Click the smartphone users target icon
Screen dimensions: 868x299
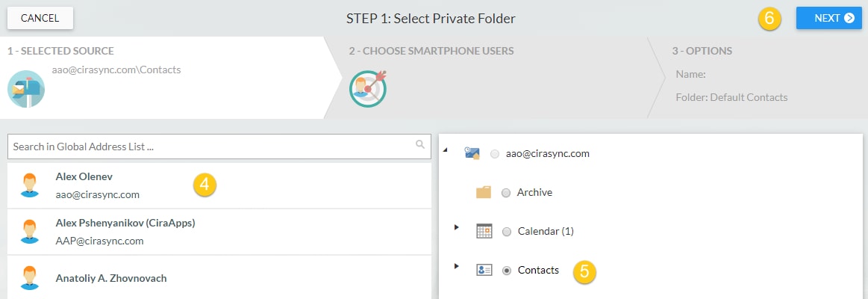coord(367,88)
